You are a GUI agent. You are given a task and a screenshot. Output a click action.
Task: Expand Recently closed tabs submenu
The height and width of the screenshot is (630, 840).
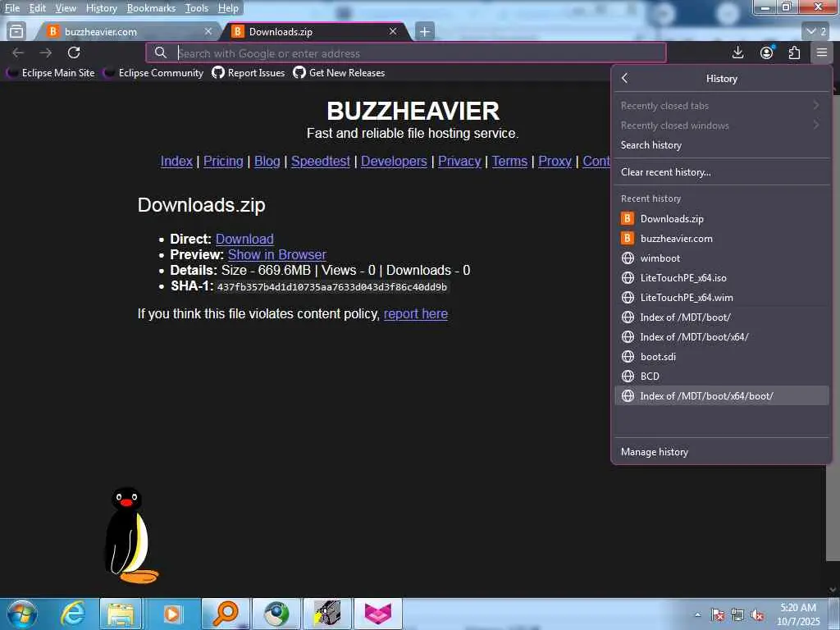tap(721, 106)
